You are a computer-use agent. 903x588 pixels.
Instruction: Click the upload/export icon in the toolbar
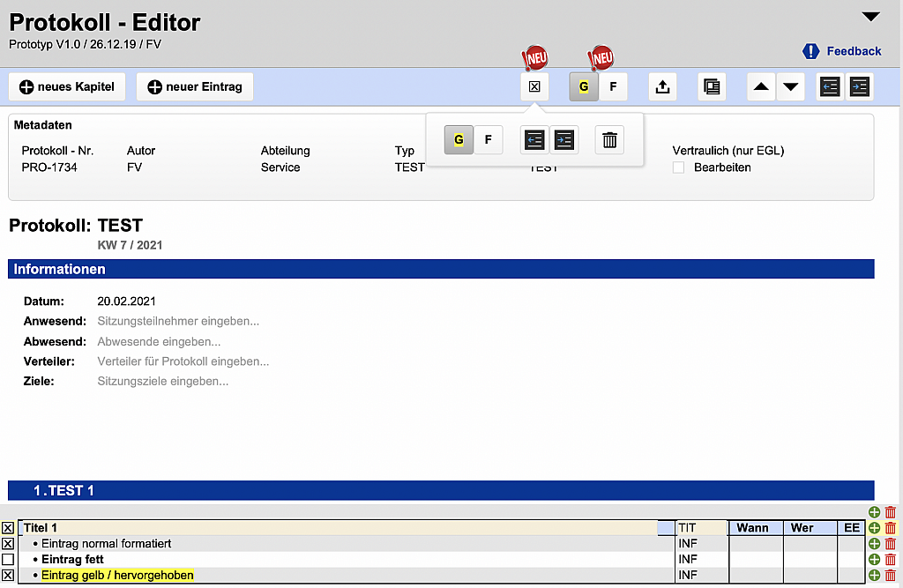tap(662, 87)
